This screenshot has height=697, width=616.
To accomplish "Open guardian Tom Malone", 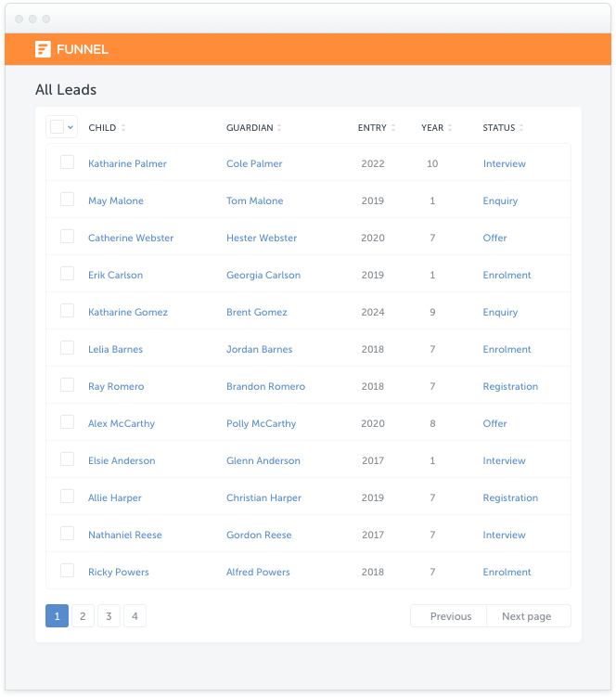I will point(255,200).
